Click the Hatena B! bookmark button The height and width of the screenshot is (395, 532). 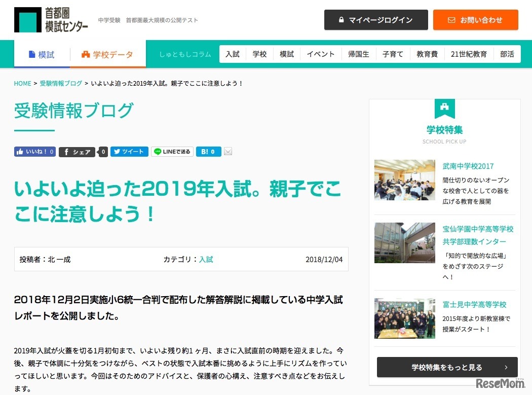pyautogui.click(x=208, y=152)
